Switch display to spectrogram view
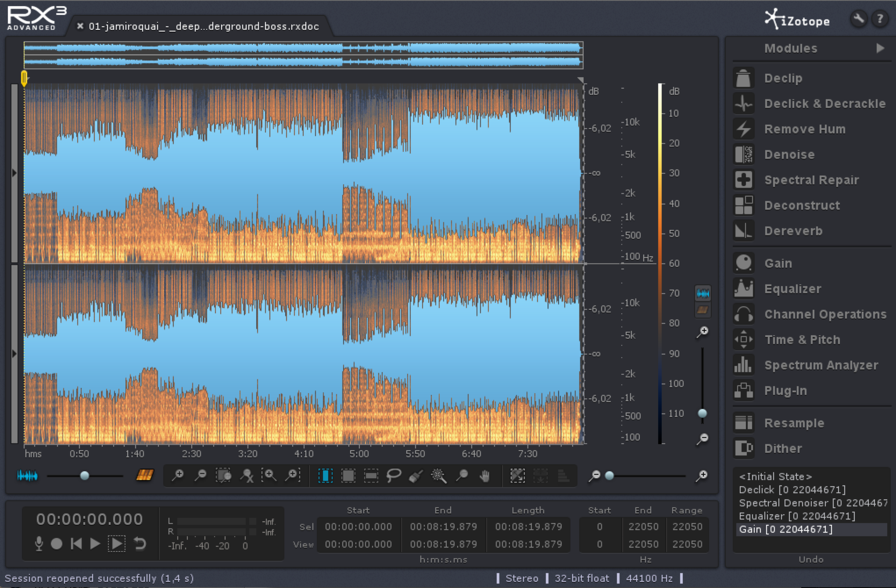 click(x=703, y=309)
